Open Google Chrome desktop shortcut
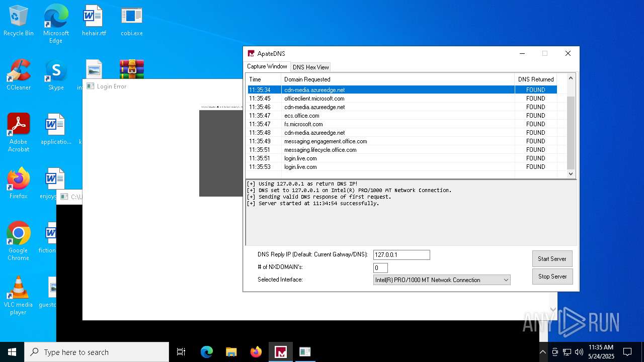 pos(19,241)
